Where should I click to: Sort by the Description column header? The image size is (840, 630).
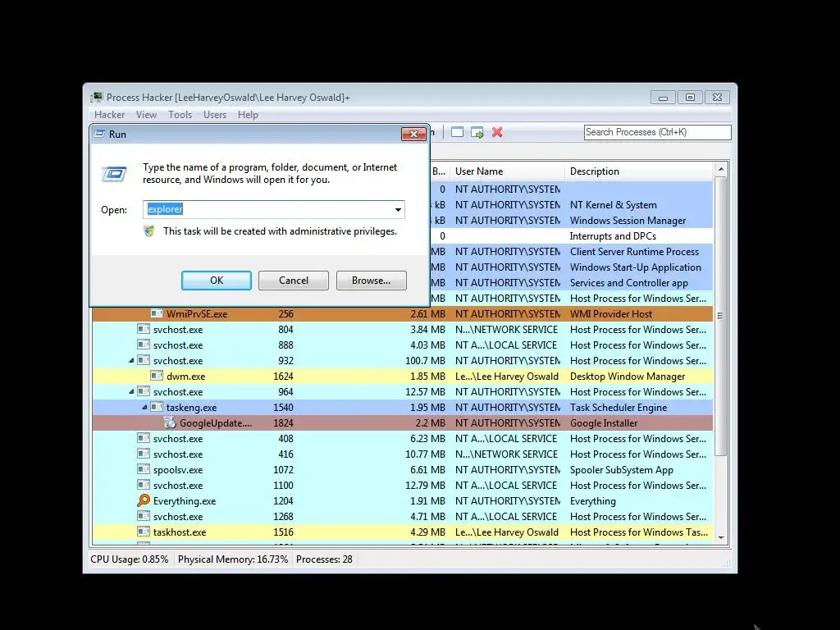639,171
